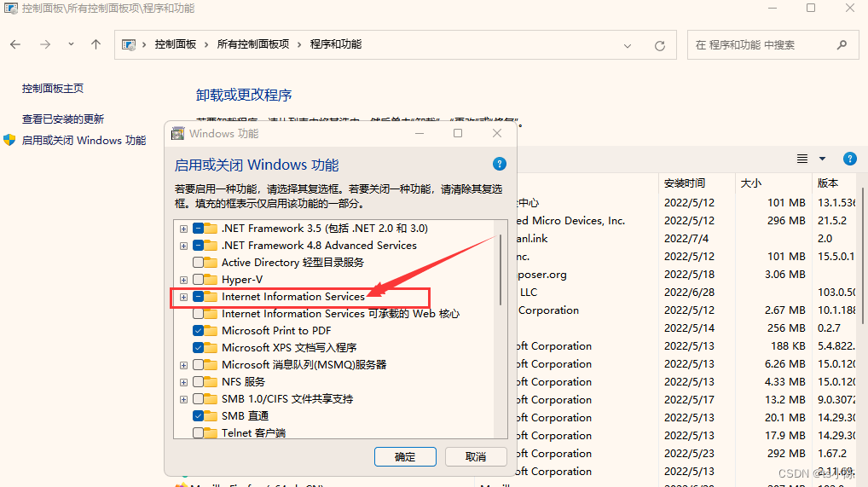Click Active Directory folder icon

pos(211,262)
